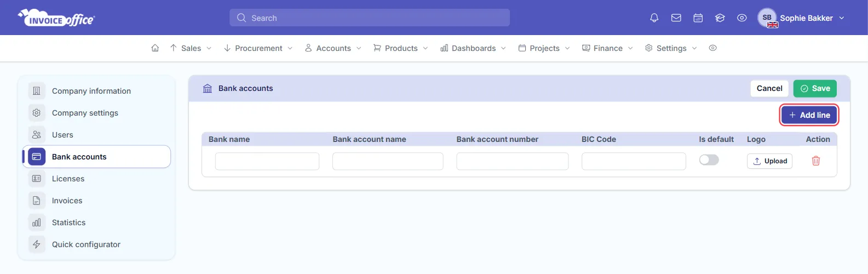
Task: Click the Licenses ID card icon
Action: [37, 179]
